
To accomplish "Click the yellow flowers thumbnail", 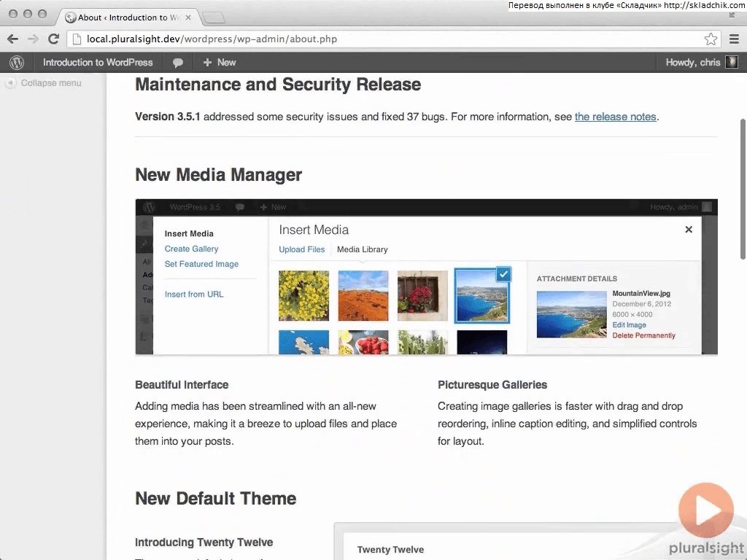I will 303,296.
